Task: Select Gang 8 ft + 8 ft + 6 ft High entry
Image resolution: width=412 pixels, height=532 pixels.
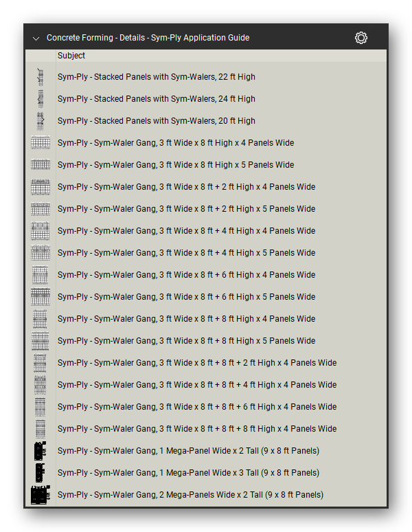Action: (197, 407)
